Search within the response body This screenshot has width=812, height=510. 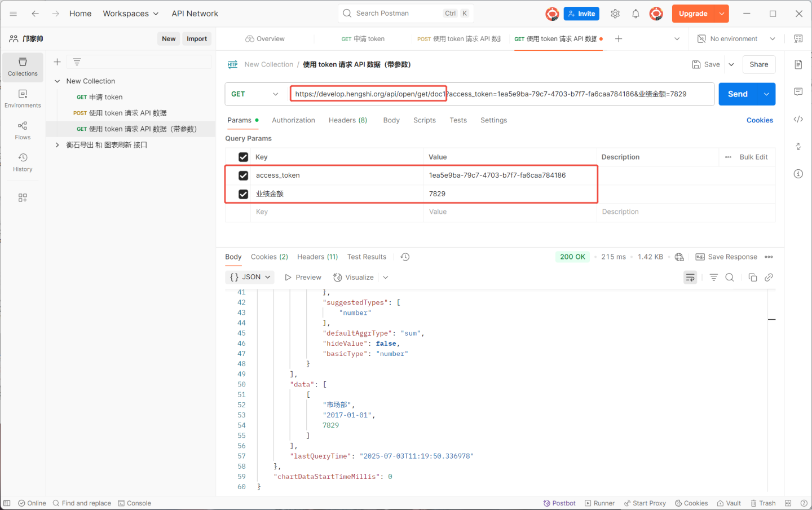tap(730, 278)
